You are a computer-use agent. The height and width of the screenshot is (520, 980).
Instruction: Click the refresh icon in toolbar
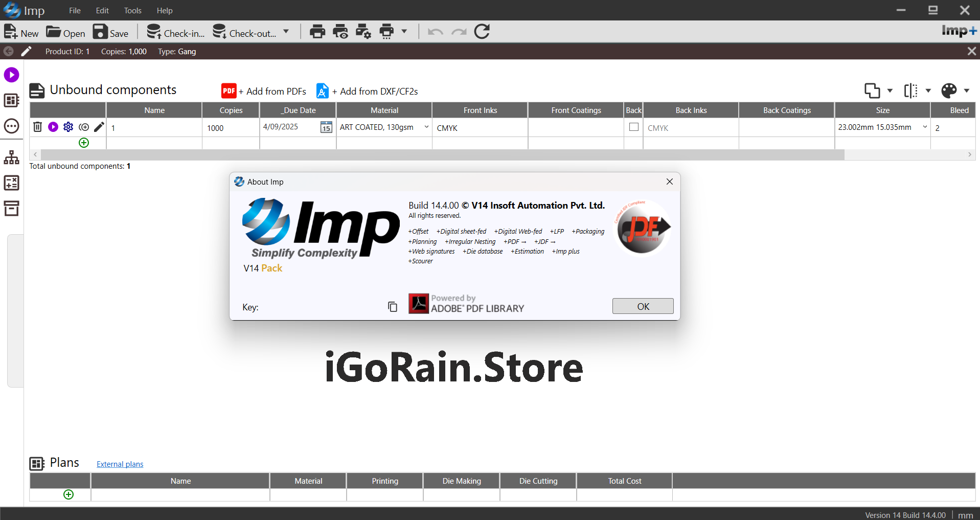tap(482, 32)
